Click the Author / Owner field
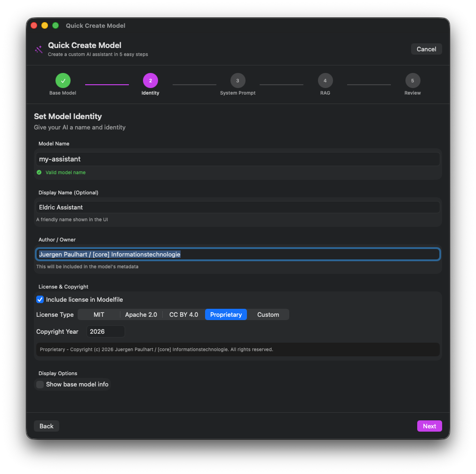 [x=238, y=254]
